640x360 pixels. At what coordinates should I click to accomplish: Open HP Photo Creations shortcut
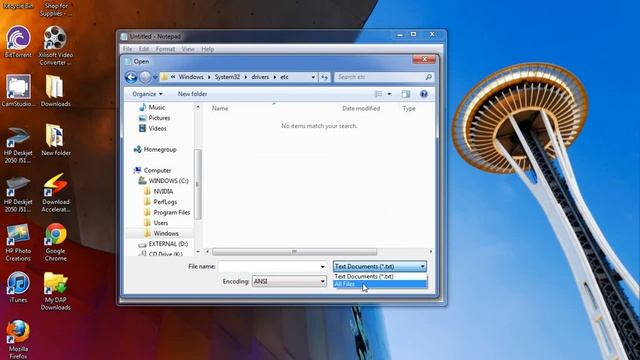[18, 241]
